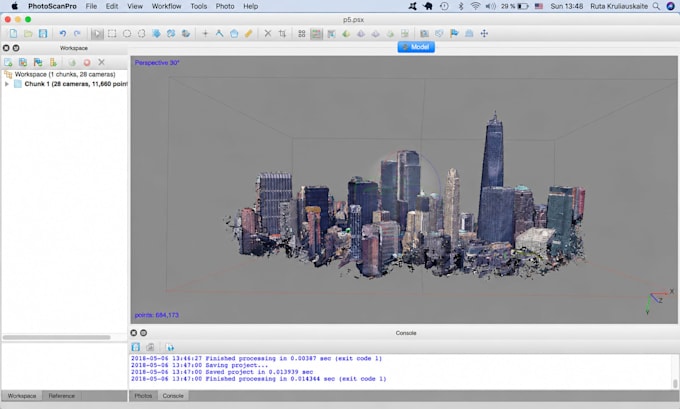Switch to the Reference tab

click(x=62, y=396)
